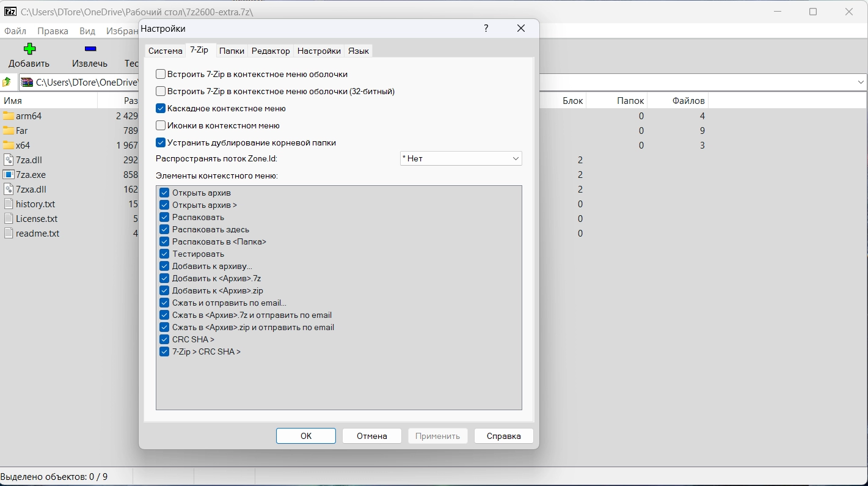Click the blue minus Извлечь toolbar icon
Image resolution: width=868 pixels, height=486 pixels.
coord(90,48)
